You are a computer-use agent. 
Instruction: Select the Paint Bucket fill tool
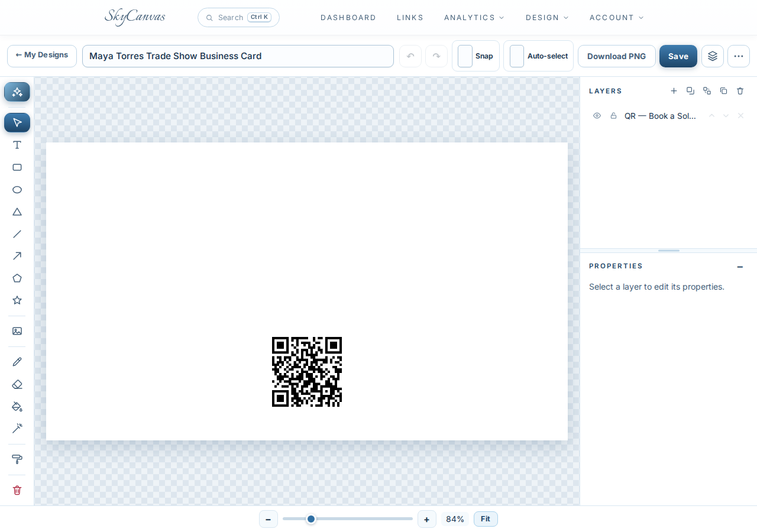coord(17,406)
